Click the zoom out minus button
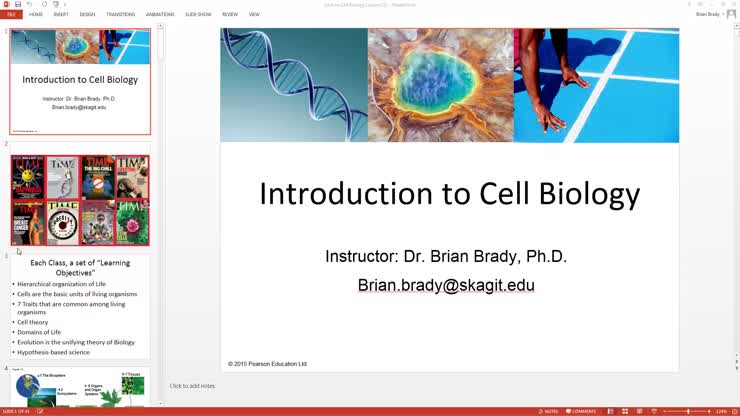The height and width of the screenshot is (416, 740). point(664,411)
